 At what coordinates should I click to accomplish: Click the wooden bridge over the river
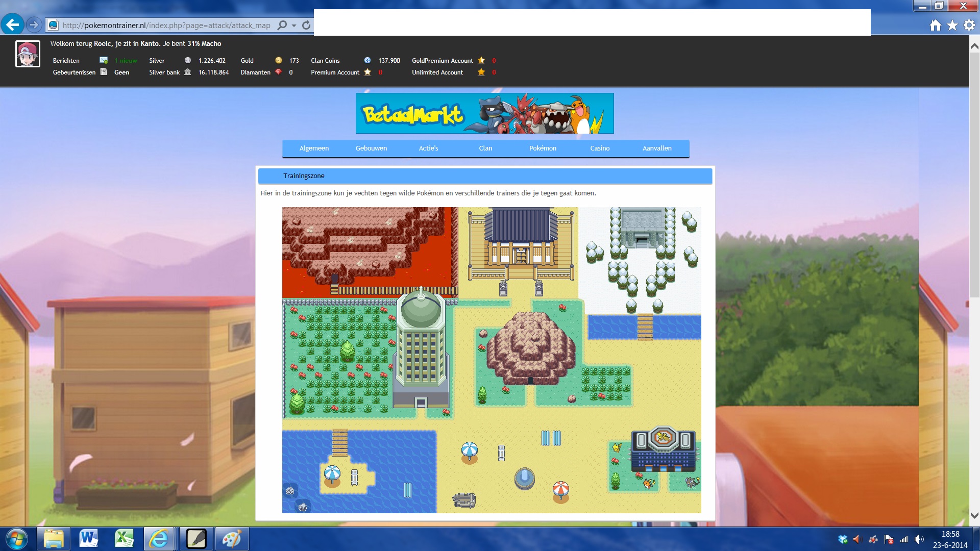645,327
